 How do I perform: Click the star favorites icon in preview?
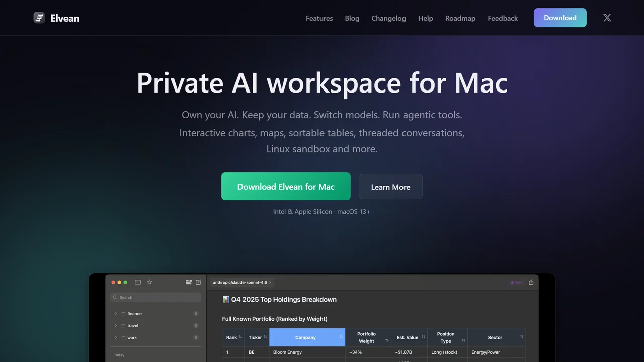click(x=149, y=282)
